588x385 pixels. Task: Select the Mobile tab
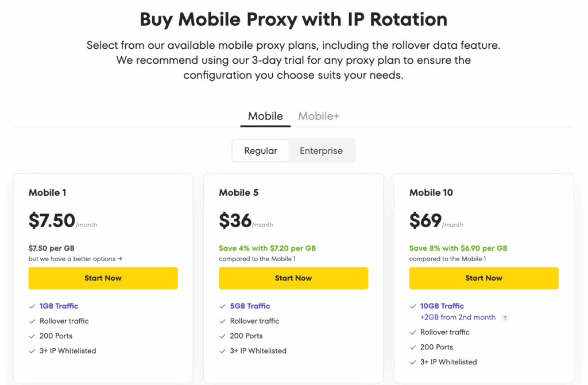pyautogui.click(x=265, y=116)
